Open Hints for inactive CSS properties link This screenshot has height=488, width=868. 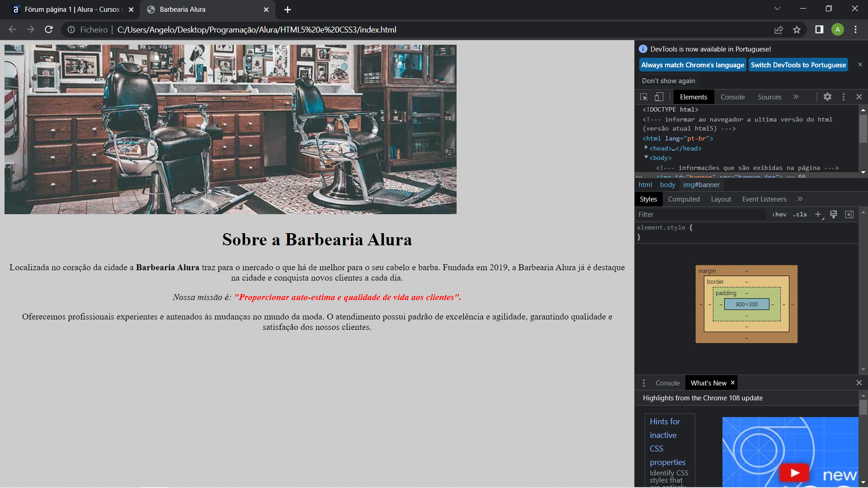(667, 441)
